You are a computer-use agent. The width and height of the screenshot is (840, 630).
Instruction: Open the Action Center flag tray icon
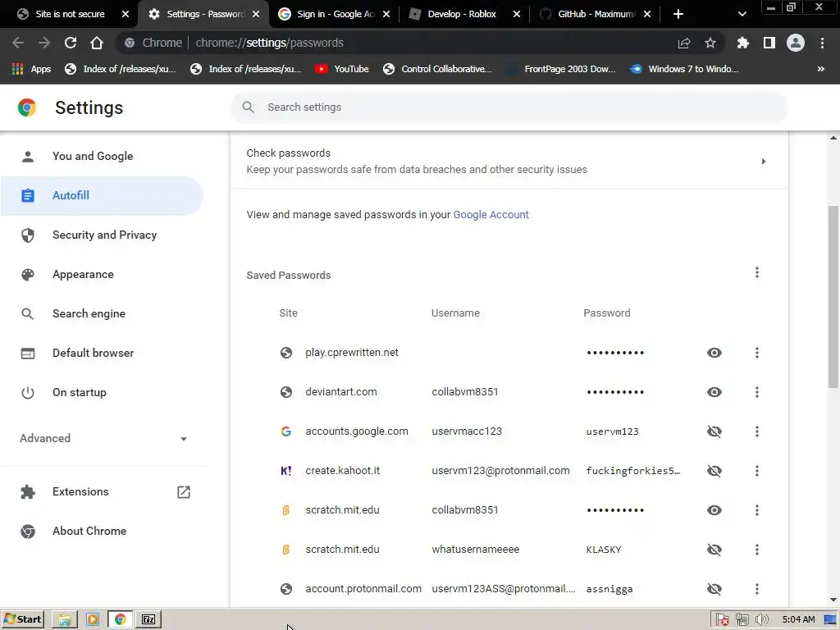[722, 620]
